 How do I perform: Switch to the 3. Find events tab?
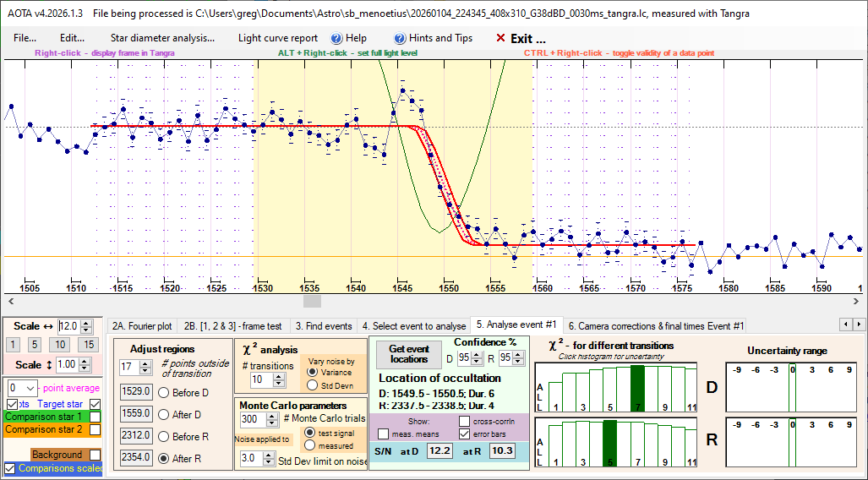point(323,325)
